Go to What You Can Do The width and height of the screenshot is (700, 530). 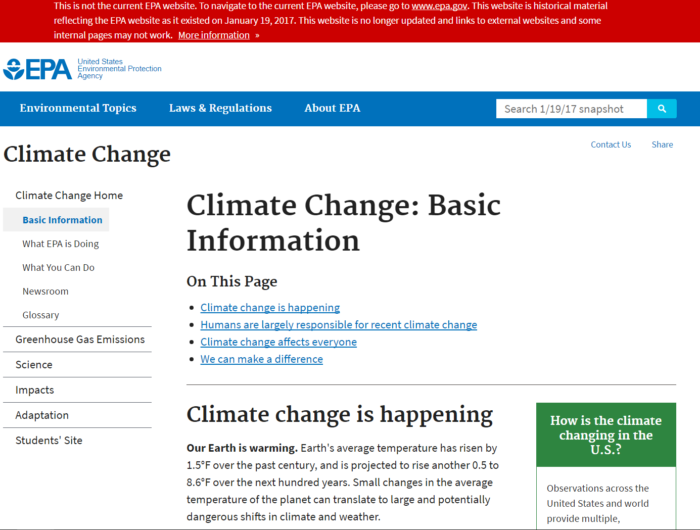coord(58,267)
